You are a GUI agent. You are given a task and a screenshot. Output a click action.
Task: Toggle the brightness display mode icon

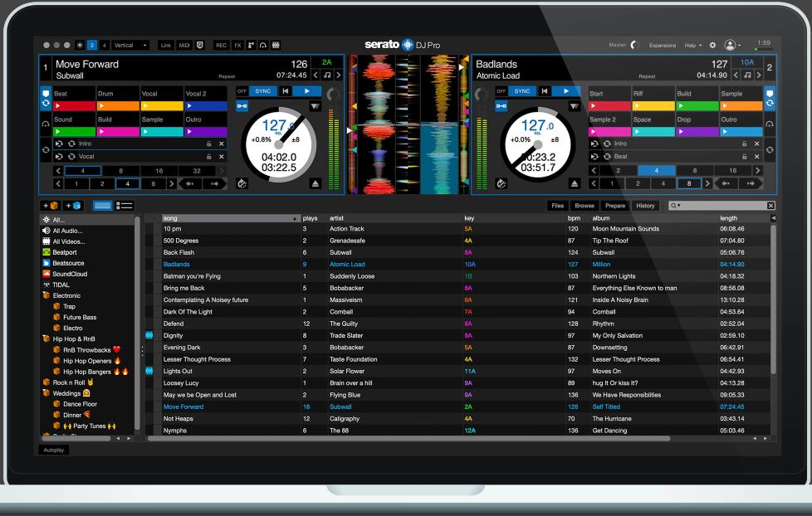coord(80,45)
